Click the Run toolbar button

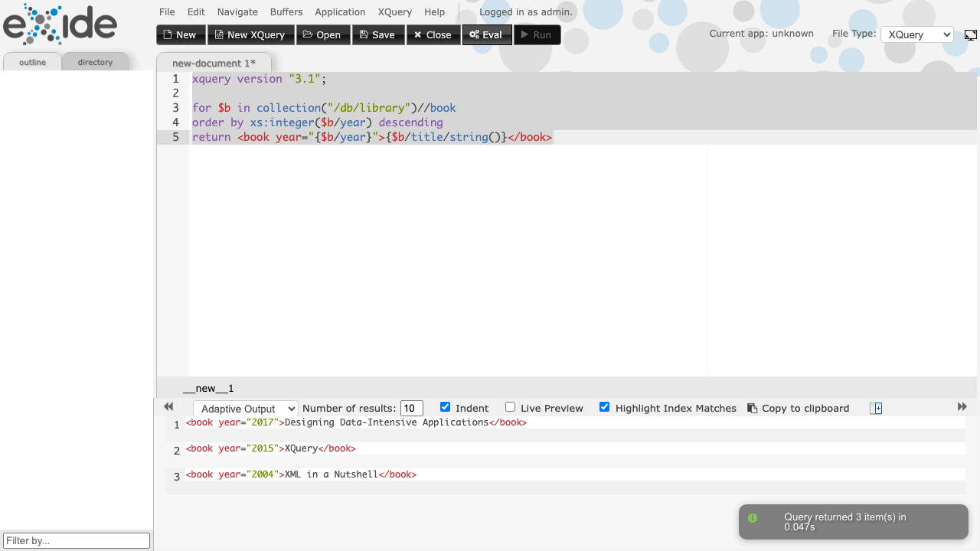(537, 34)
